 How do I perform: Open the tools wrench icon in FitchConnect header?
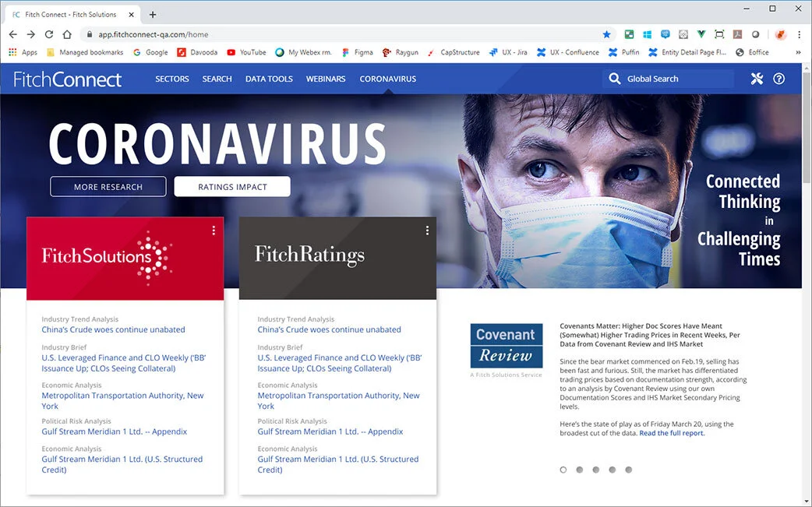757,79
